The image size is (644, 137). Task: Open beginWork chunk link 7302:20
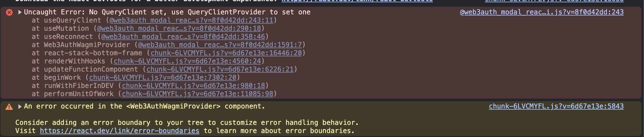tap(163, 78)
